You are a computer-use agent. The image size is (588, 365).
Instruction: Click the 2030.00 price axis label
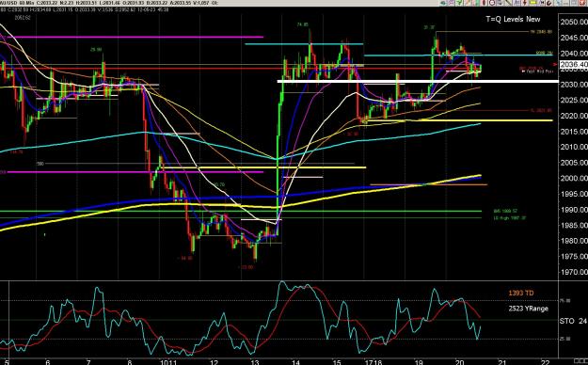[574, 85]
